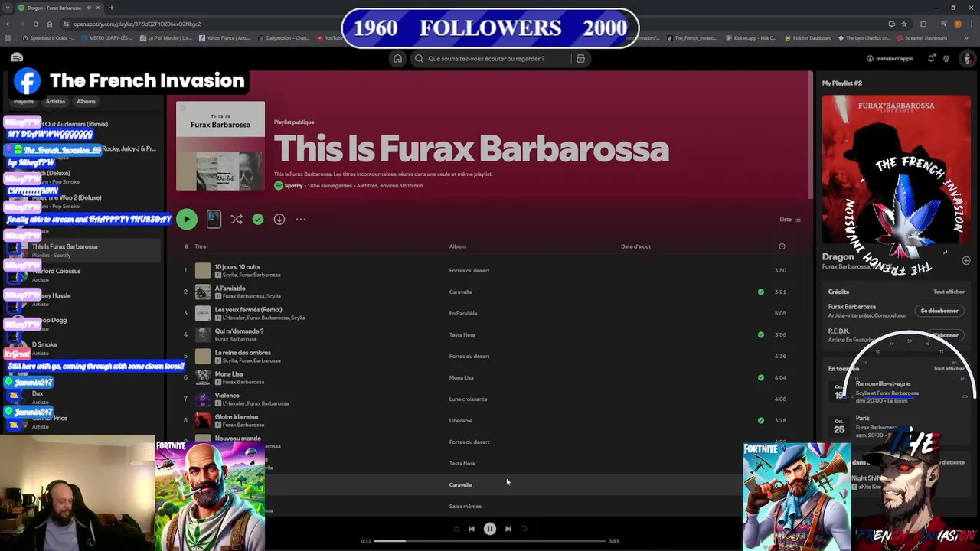This screenshot has width=980, height=551.
Task: Open the Liste view options dropdown
Action: pyautogui.click(x=790, y=220)
